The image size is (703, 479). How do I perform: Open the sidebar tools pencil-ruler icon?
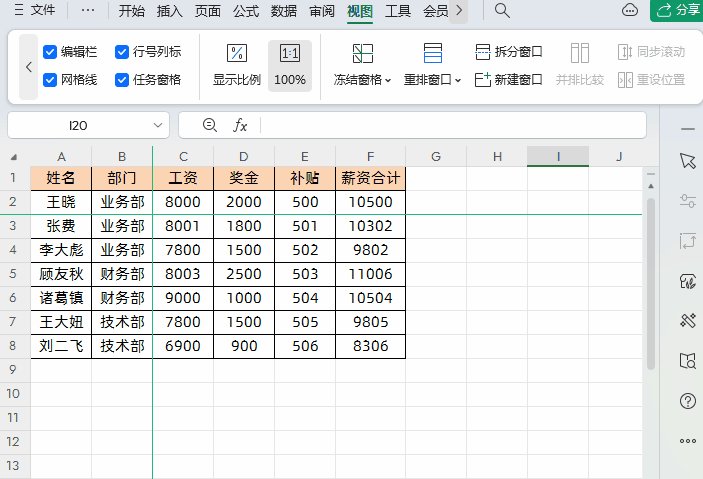point(687,320)
